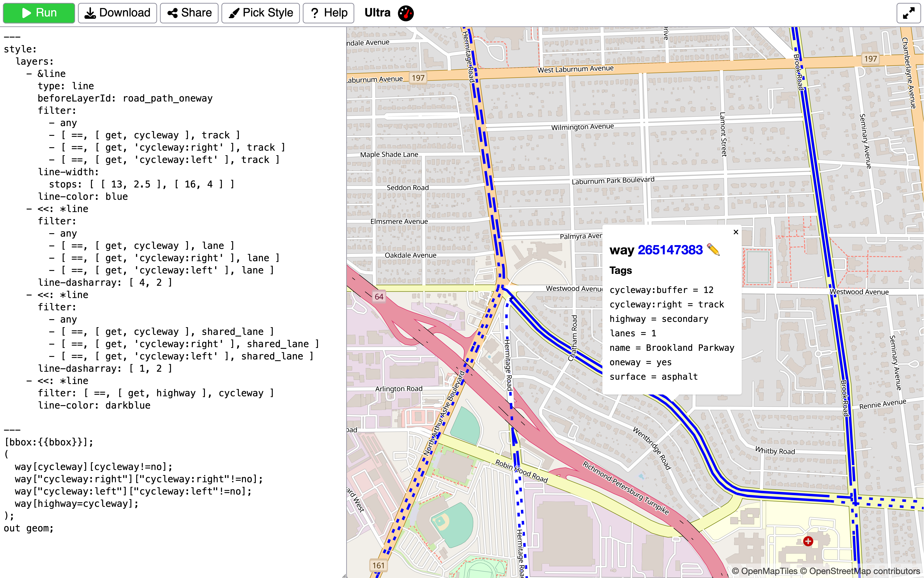The image size is (924, 578).
Task: Click the route 64 shield on the map
Action: coord(379,297)
